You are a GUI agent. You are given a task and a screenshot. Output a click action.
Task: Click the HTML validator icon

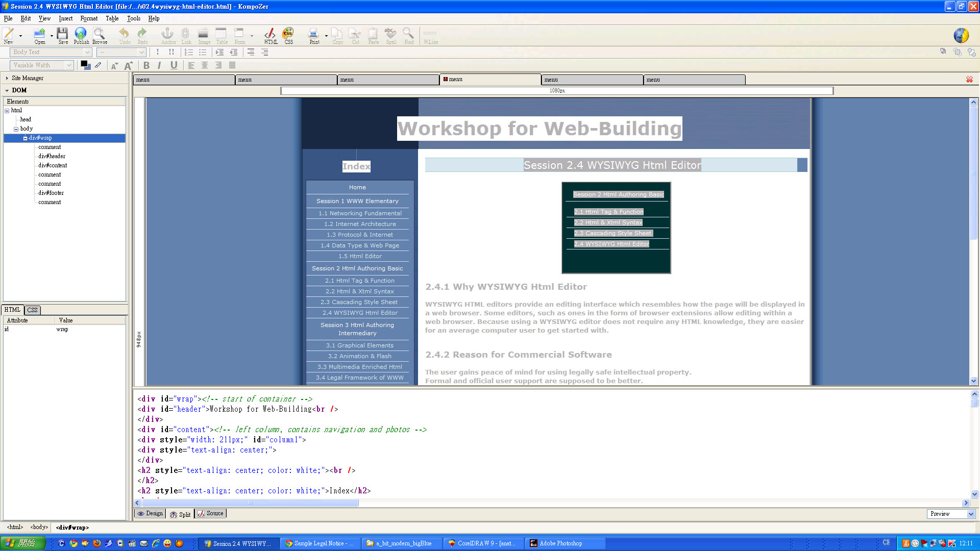271,34
